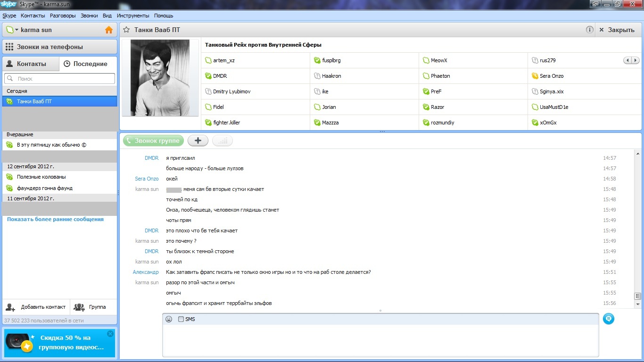Image resolution: width=644 pixels, height=362 pixels.
Task: Select participant artem_xz
Action: click(224, 60)
